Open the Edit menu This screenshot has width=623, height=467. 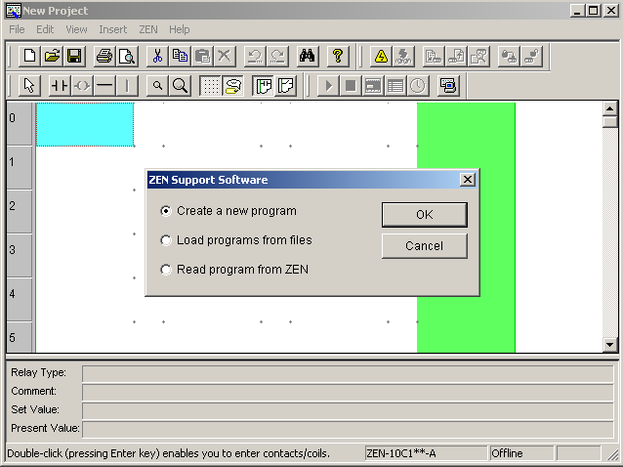(45, 29)
